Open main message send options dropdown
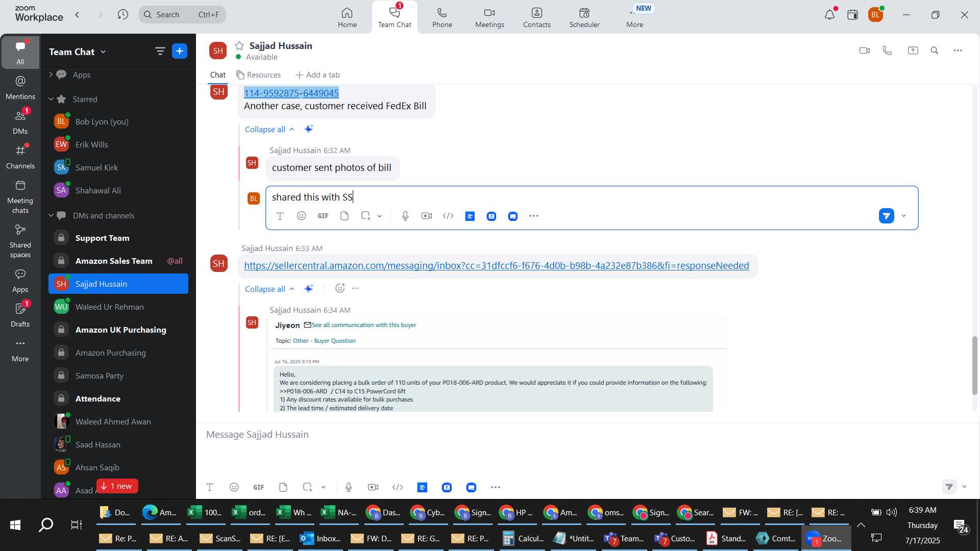Screen dimensions: 980x551 pyautogui.click(x=965, y=487)
